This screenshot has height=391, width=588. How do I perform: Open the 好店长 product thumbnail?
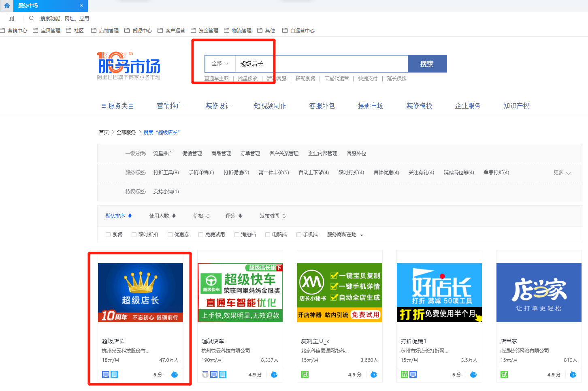click(x=439, y=293)
